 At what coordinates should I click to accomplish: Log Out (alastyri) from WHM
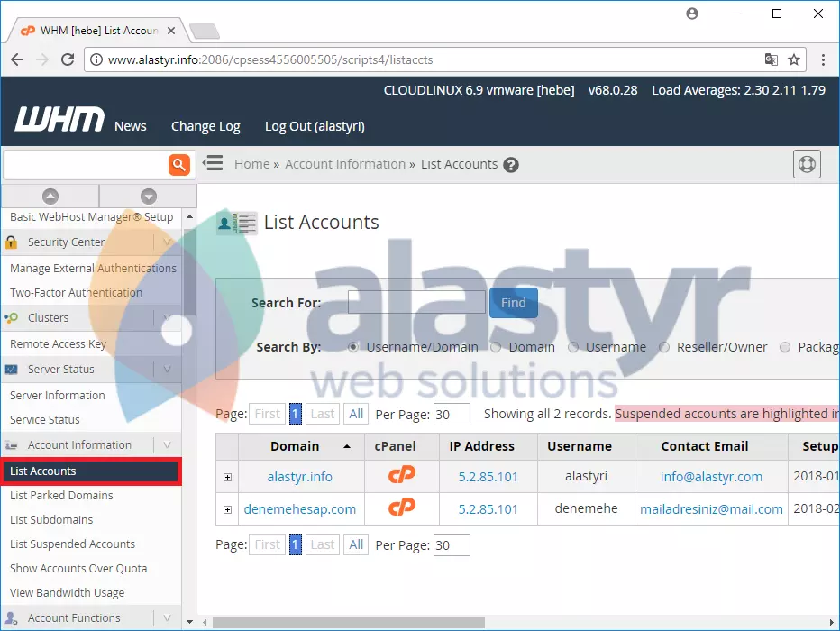coord(315,126)
